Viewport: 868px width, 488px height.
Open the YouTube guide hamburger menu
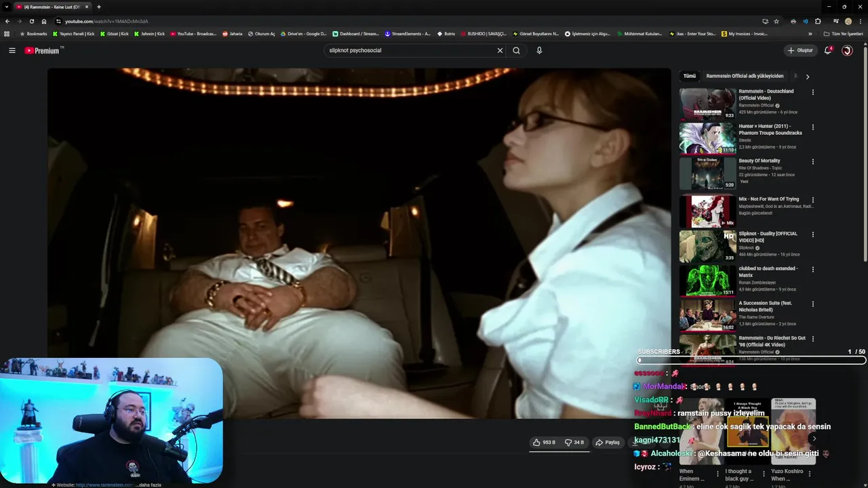(x=12, y=50)
